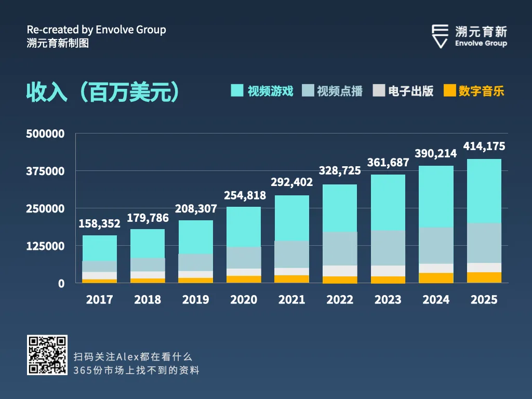
Task: Click the 2022 bar's grey-blue segment
Action: (x=340, y=249)
